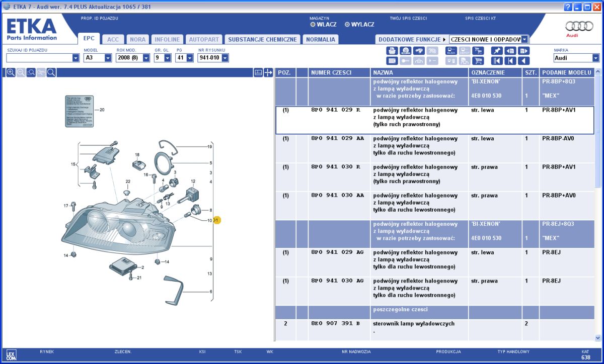This screenshot has width=604, height=364.
Task: Zoom in on the parts illustration
Action: coord(11,72)
